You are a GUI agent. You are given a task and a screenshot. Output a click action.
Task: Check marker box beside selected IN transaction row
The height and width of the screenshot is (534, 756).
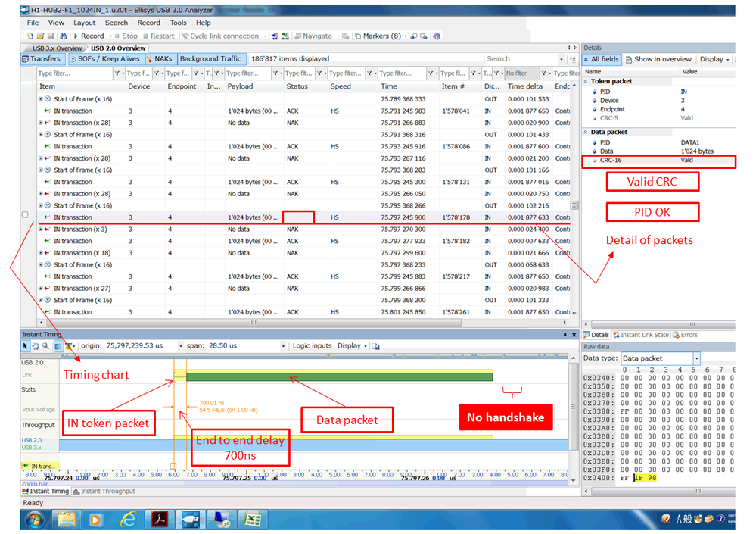pos(25,215)
